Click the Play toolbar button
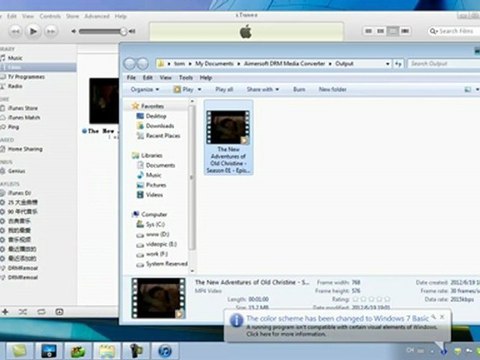480x360 pixels. pyautogui.click(x=183, y=89)
